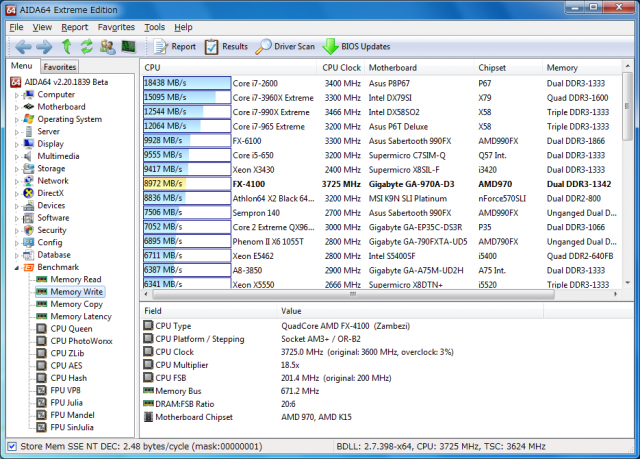640x459 pixels.
Task: Select the Storage icon in tree
Action: [29, 169]
